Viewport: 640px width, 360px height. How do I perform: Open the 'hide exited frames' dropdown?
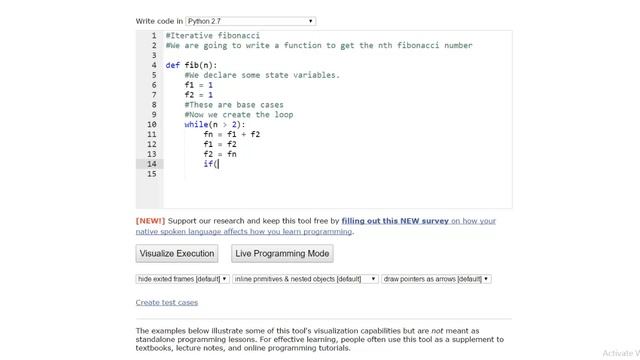click(182, 279)
